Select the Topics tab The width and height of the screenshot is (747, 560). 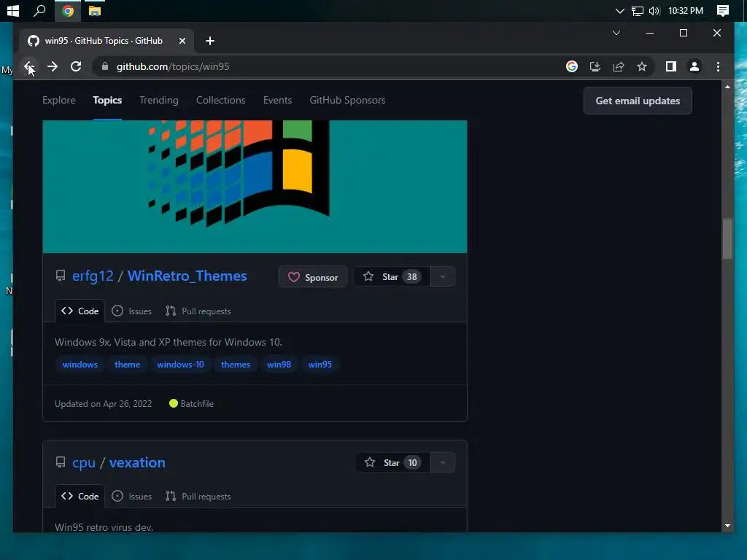[107, 100]
